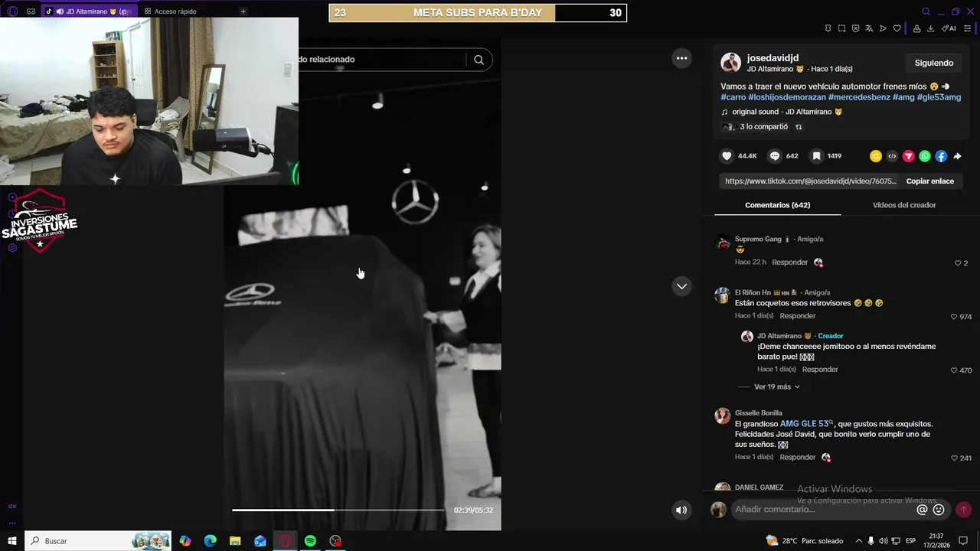Mute tab audio on the JD Altamirano tab
Image resolution: width=980 pixels, height=551 pixels.
click(x=59, y=11)
